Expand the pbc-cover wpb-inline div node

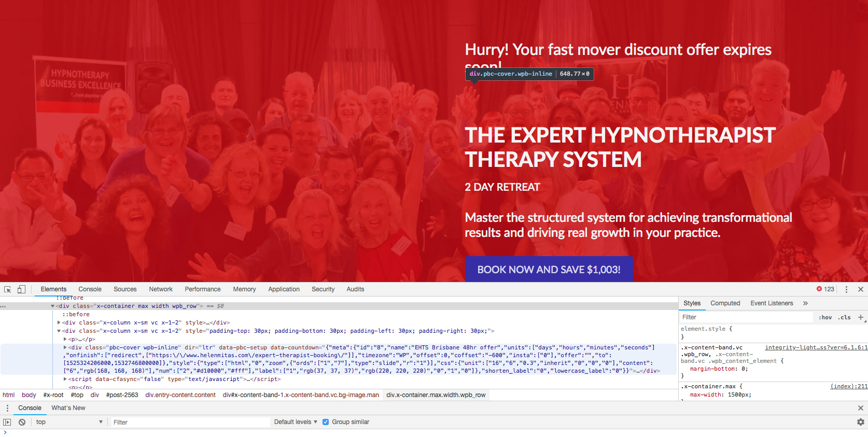point(65,347)
